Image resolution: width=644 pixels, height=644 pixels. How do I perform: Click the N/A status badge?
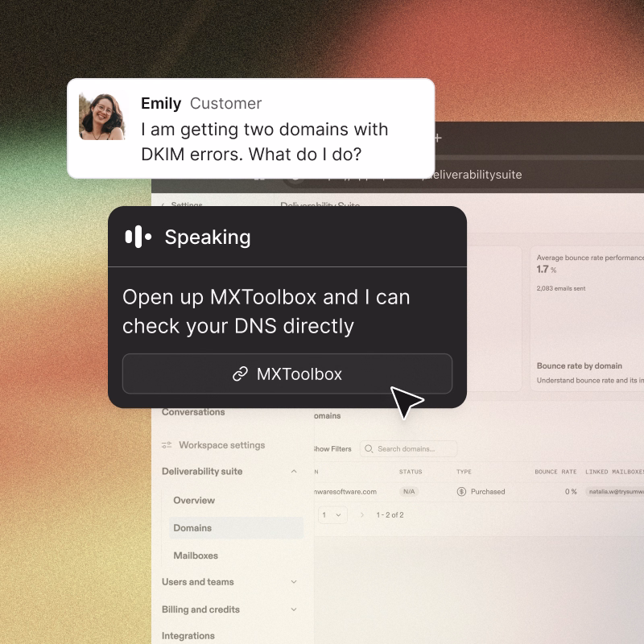tap(409, 492)
